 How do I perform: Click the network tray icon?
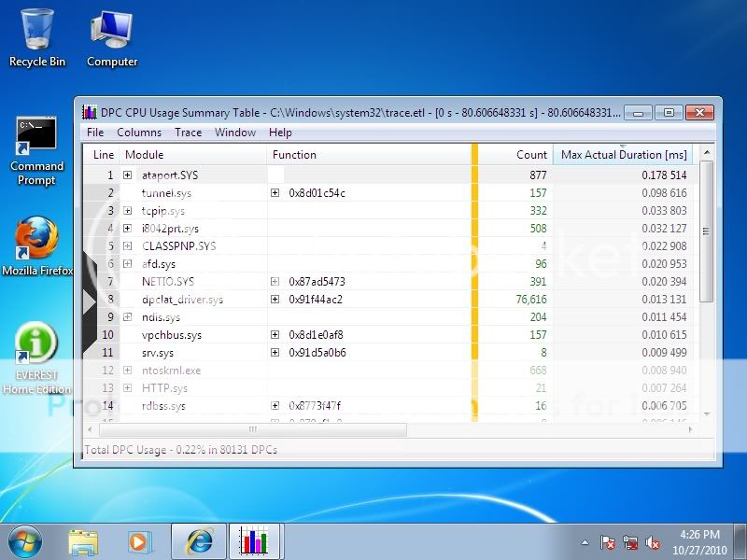click(x=630, y=542)
